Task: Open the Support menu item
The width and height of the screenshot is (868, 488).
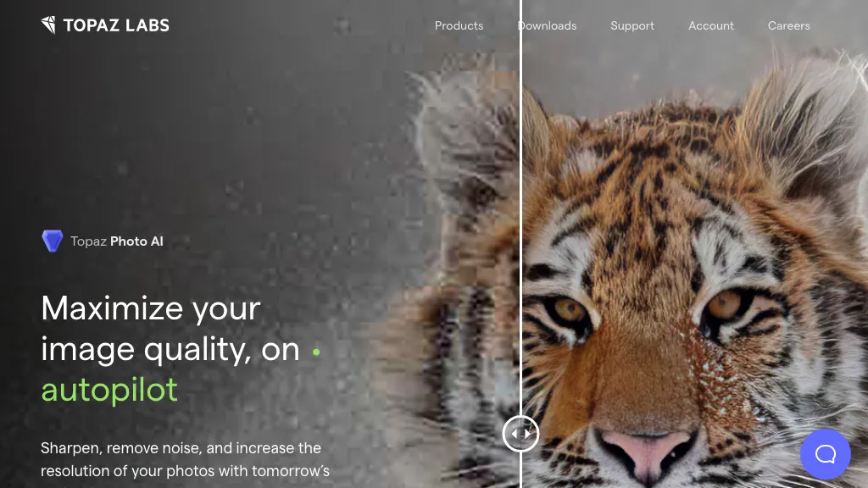Action: tap(632, 25)
